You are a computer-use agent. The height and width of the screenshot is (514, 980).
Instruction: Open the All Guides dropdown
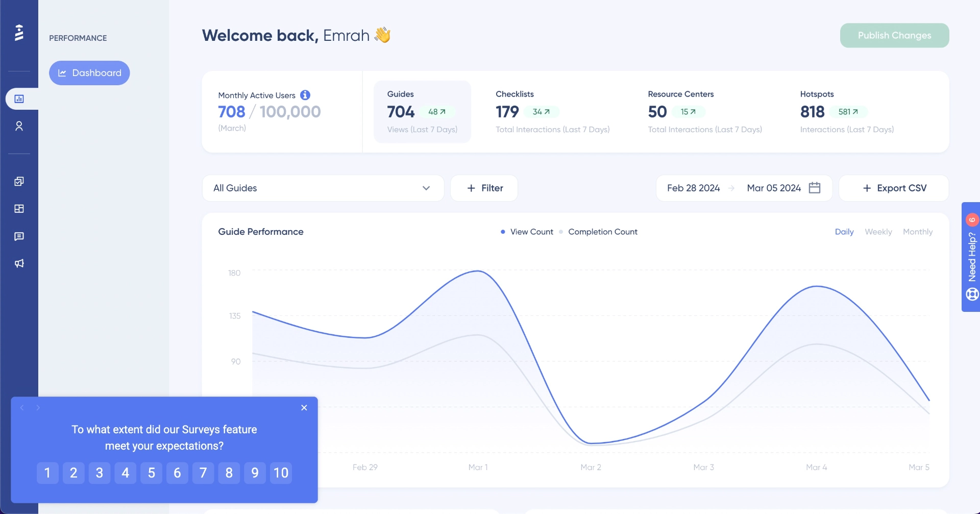point(323,188)
